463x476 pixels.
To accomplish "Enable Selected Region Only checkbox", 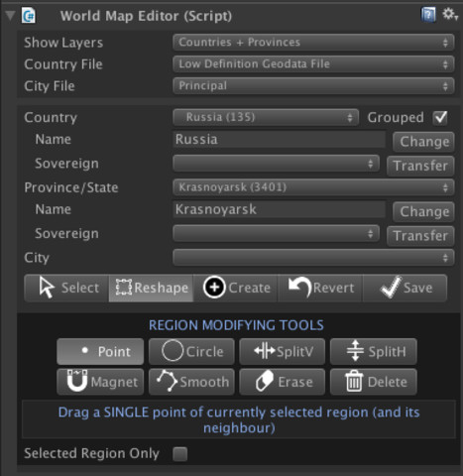I will [180, 454].
